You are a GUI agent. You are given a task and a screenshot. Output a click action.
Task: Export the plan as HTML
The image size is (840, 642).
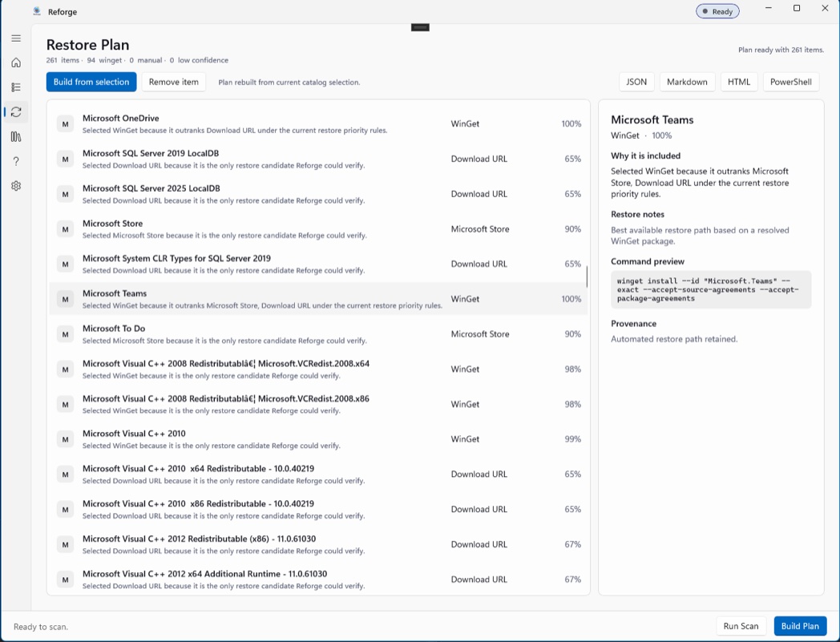(x=739, y=82)
